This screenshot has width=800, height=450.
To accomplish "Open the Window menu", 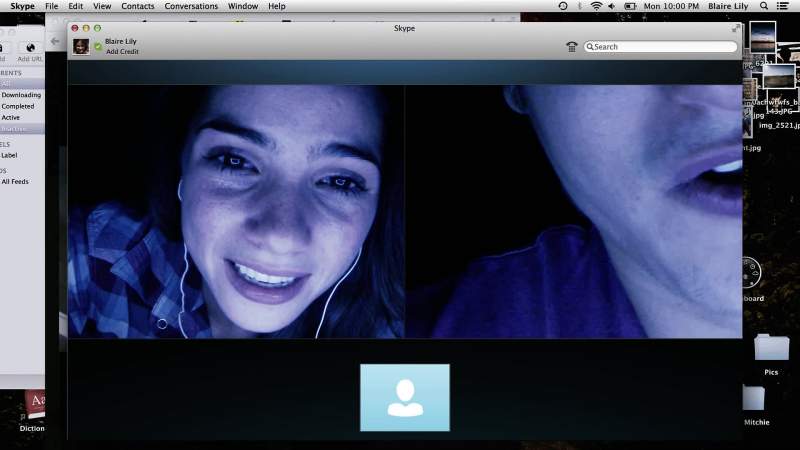I will (x=243, y=6).
